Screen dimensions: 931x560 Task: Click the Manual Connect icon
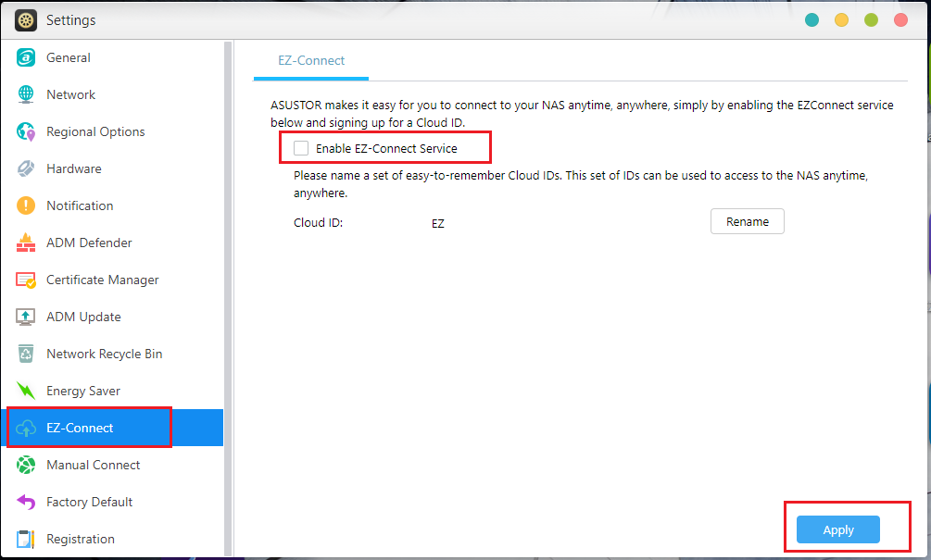tap(26, 465)
